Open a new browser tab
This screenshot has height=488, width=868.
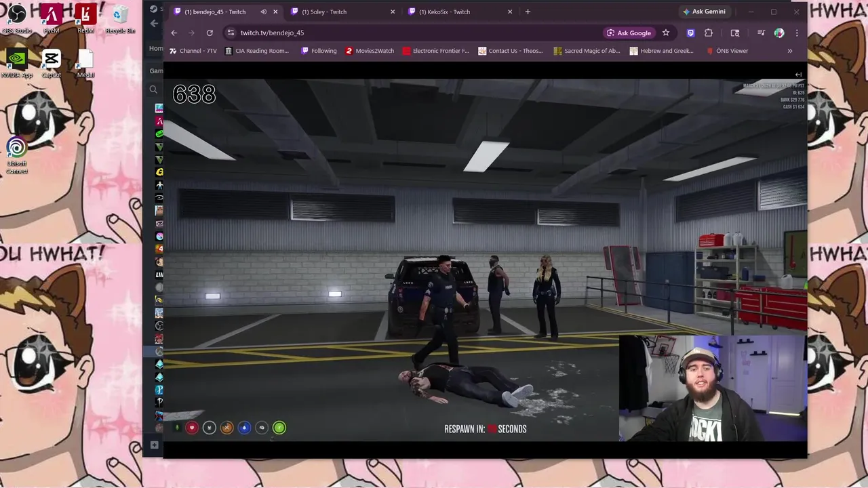pyautogui.click(x=528, y=12)
